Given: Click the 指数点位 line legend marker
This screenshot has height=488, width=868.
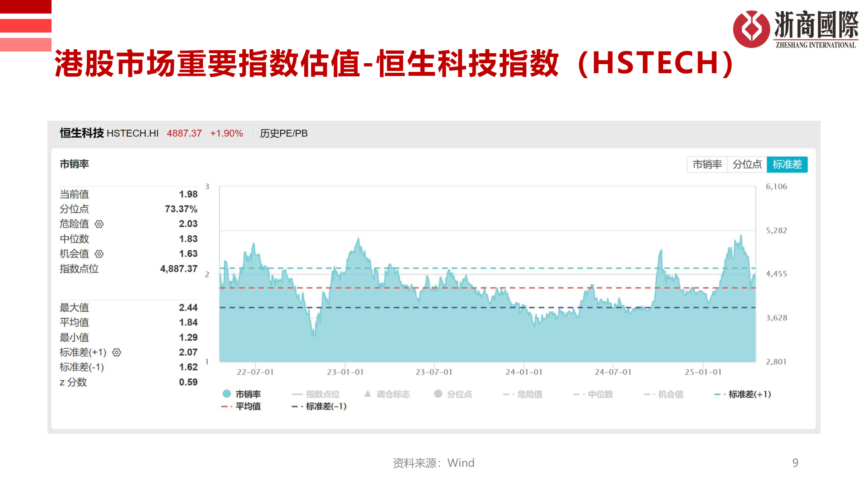Looking at the screenshot, I should click(x=297, y=394).
